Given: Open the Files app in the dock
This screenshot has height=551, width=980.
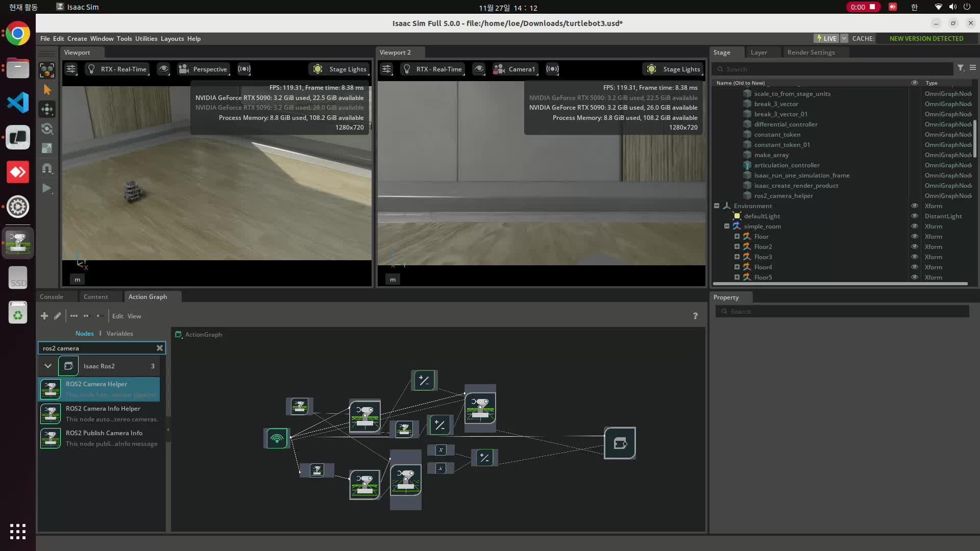Looking at the screenshot, I should pyautogui.click(x=18, y=68).
